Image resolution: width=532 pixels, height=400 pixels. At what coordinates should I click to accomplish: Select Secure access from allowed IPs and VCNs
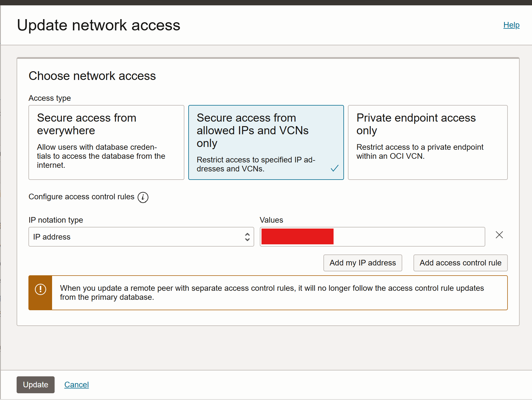(x=266, y=142)
